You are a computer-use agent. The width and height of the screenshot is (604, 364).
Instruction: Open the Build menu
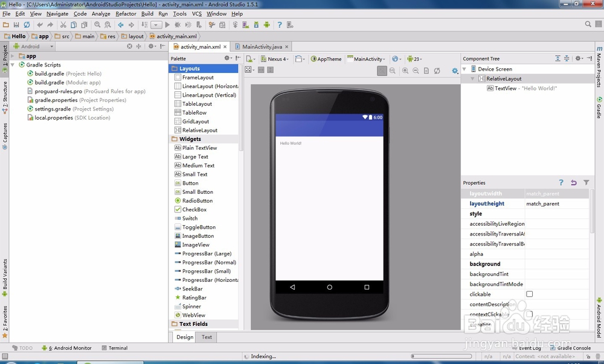[147, 13]
